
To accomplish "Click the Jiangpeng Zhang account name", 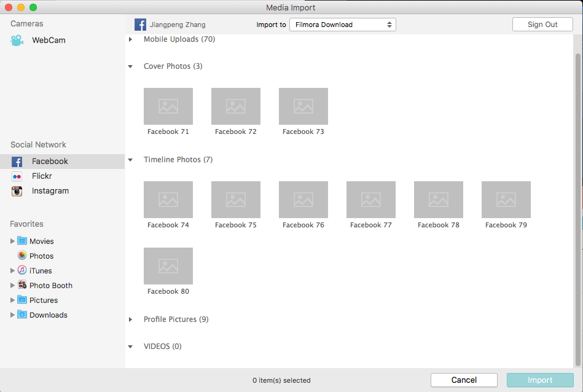I will coord(178,25).
